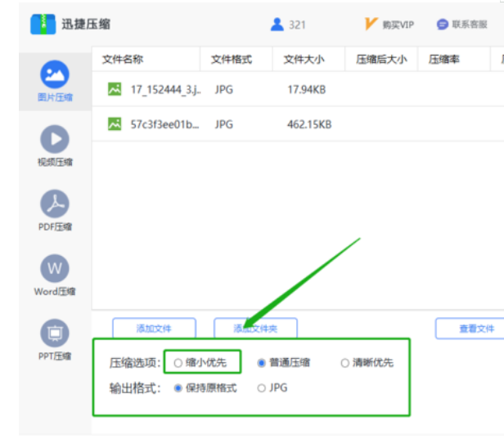Click the 添加文件夹 button
This screenshot has width=504, height=439.
point(255,328)
